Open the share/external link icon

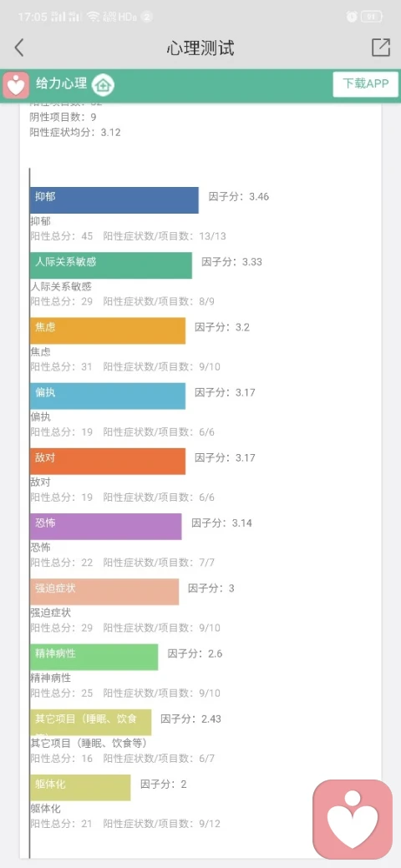point(380,48)
